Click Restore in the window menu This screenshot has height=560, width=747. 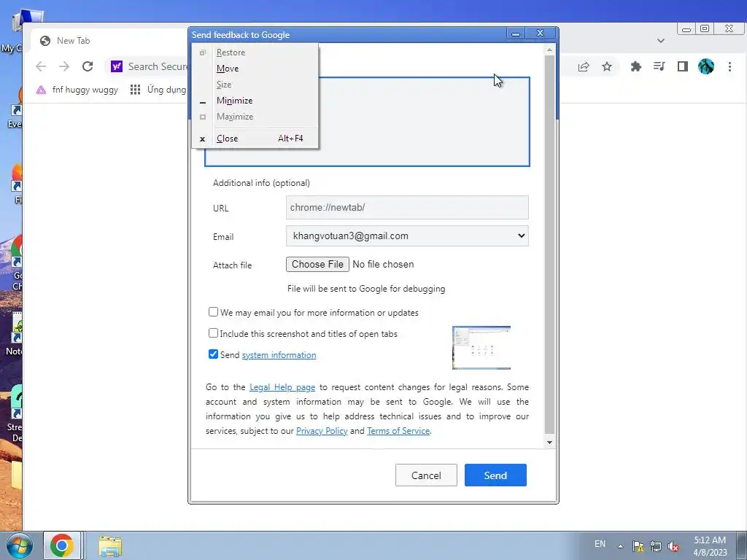(255, 52)
